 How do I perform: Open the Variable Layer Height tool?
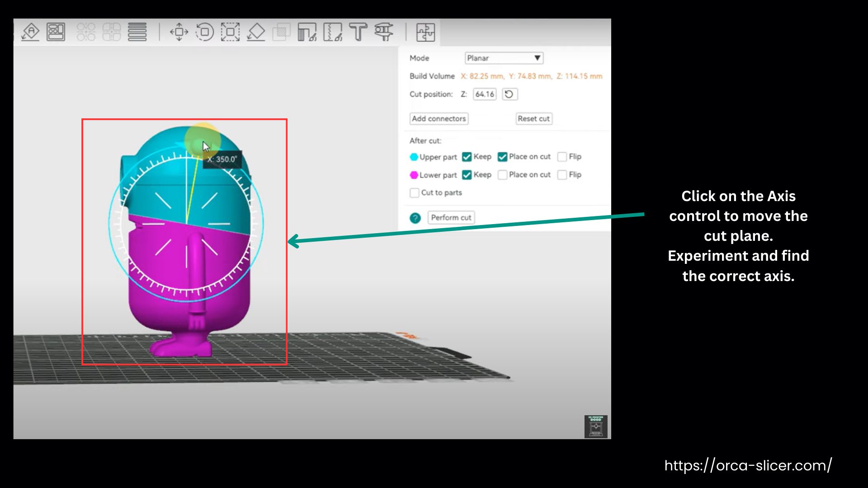point(137,32)
